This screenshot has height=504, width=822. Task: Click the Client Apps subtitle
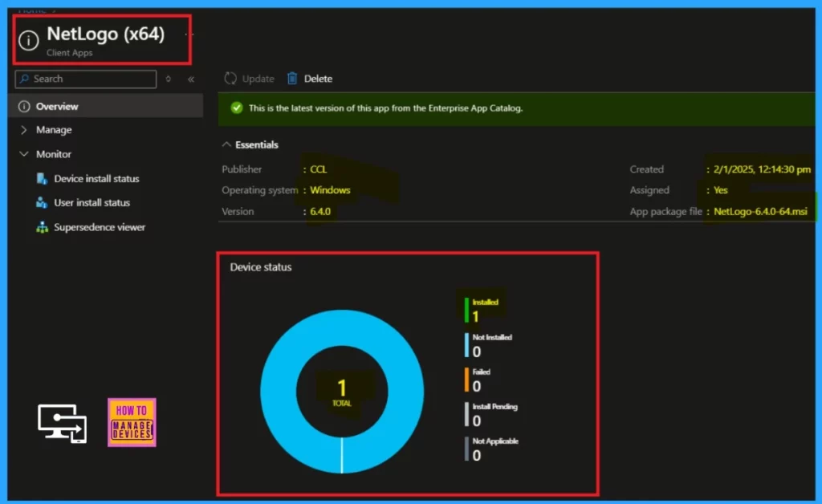click(x=69, y=53)
